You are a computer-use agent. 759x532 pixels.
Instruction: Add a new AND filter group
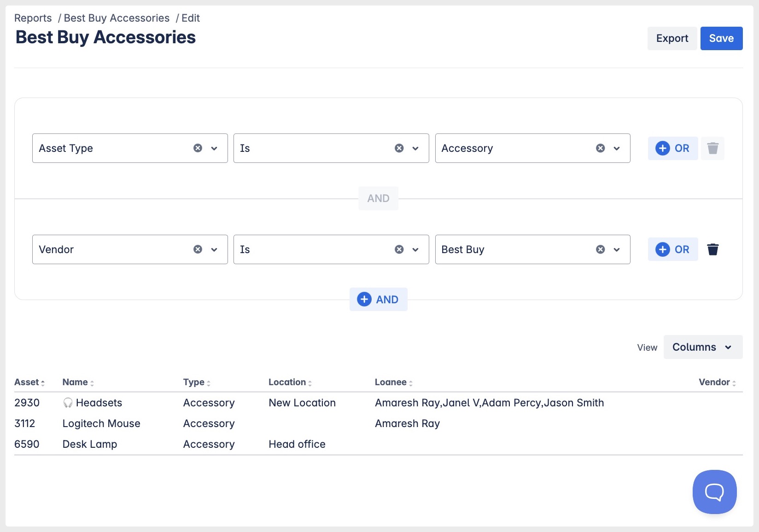click(378, 300)
